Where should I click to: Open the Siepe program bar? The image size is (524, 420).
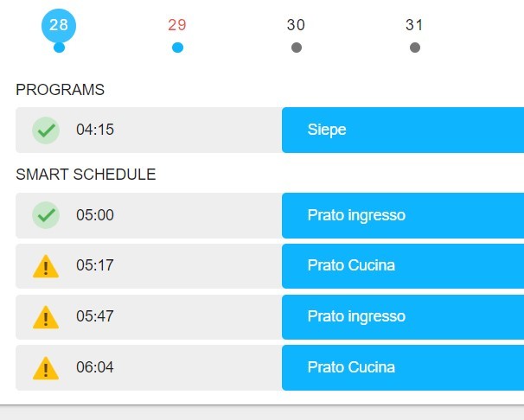point(403,130)
